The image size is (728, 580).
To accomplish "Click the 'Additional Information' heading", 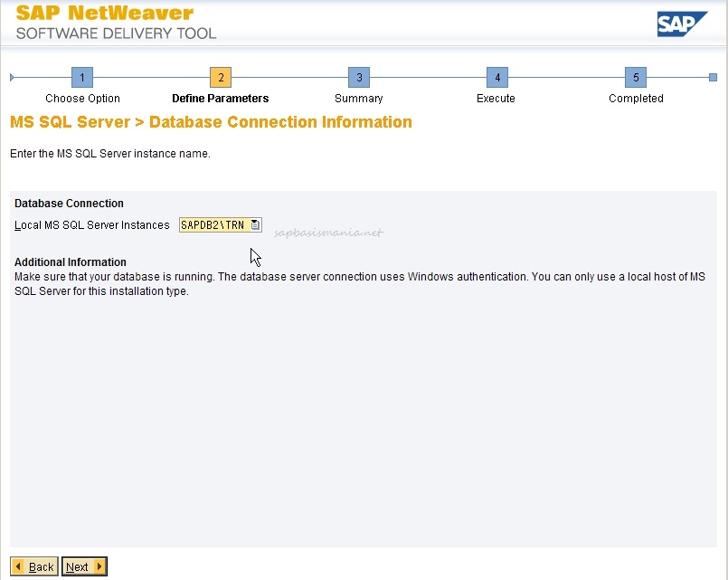I will (x=71, y=261).
